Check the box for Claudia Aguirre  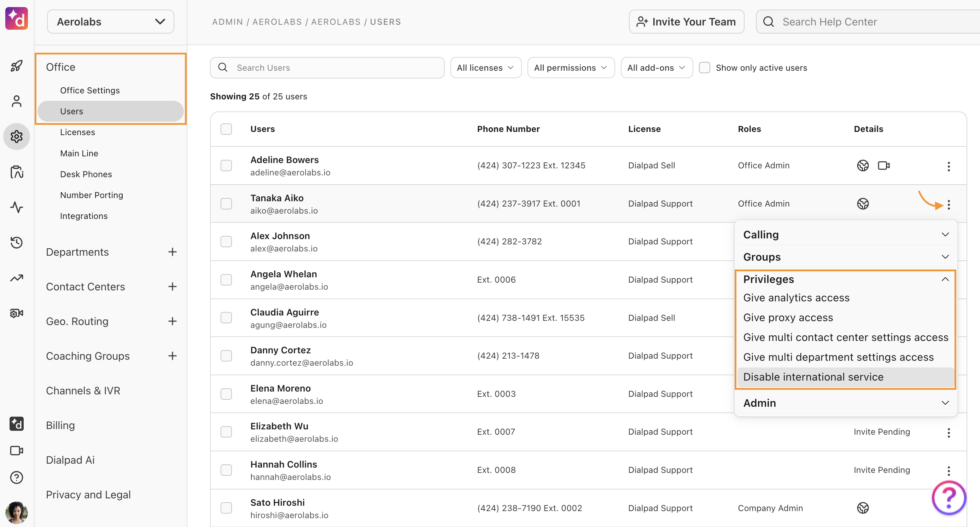tap(226, 318)
